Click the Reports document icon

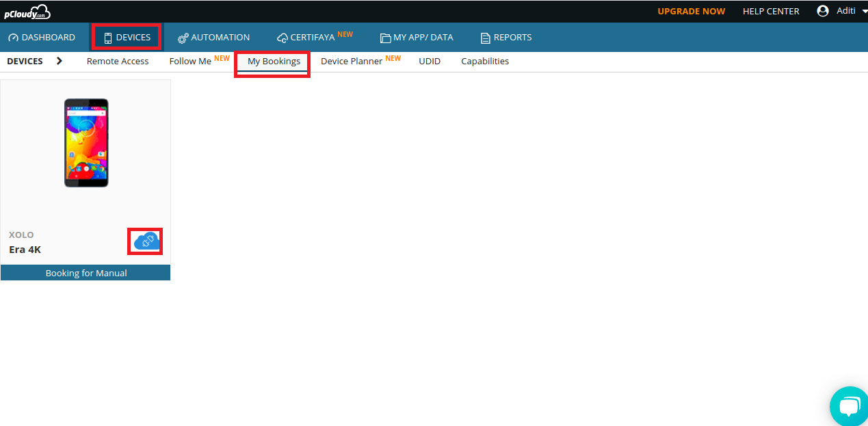tap(486, 38)
